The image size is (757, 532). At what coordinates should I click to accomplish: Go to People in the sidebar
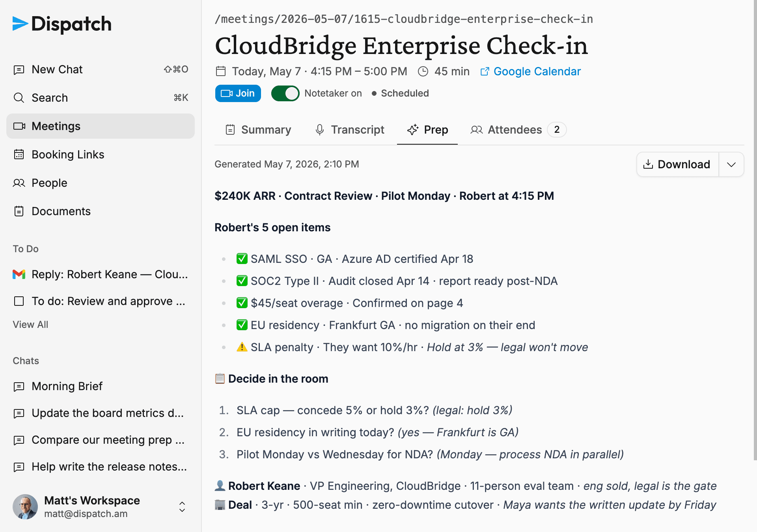101,183
